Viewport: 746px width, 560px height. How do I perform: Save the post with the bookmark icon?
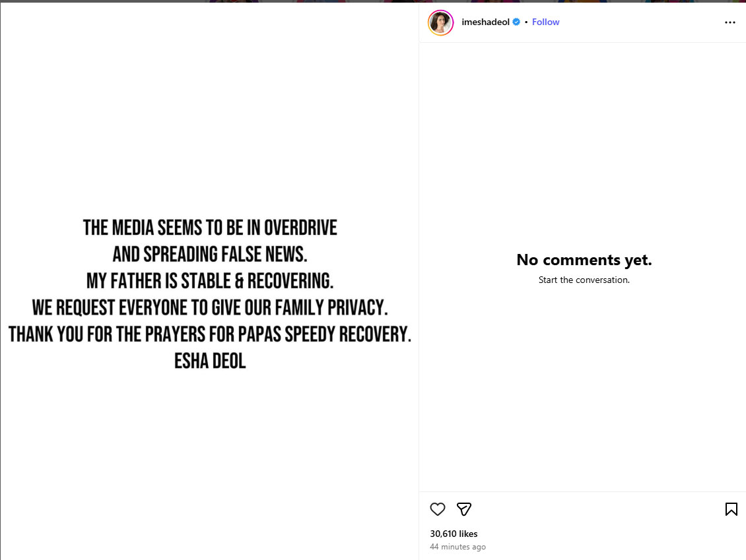pyautogui.click(x=731, y=509)
